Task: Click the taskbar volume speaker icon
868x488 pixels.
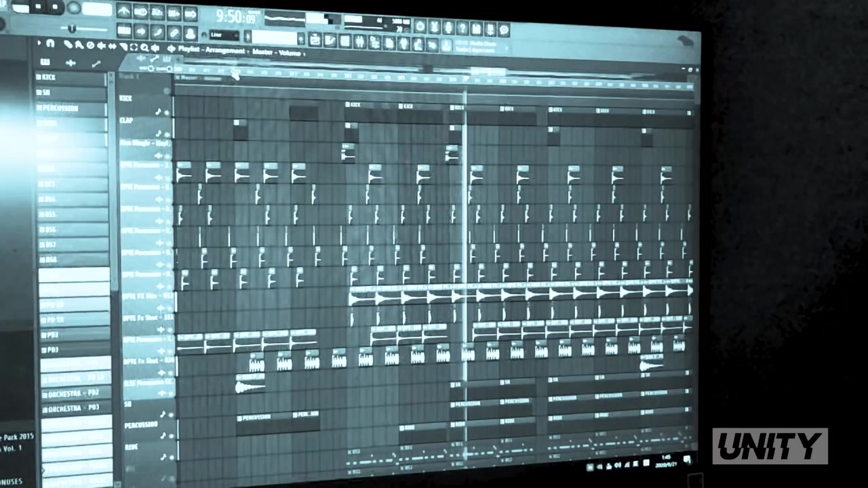Action: click(617, 464)
